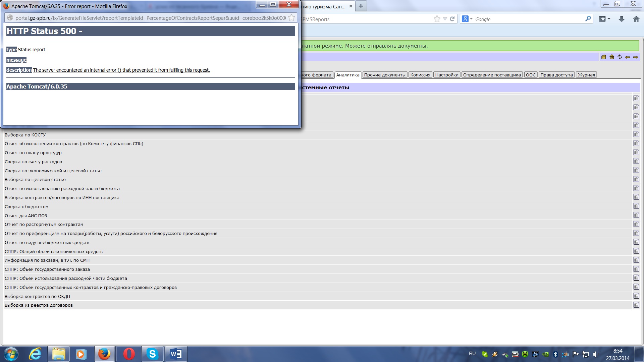Open Выборка из реестра договоров report
The image size is (644, 362).
(39, 305)
